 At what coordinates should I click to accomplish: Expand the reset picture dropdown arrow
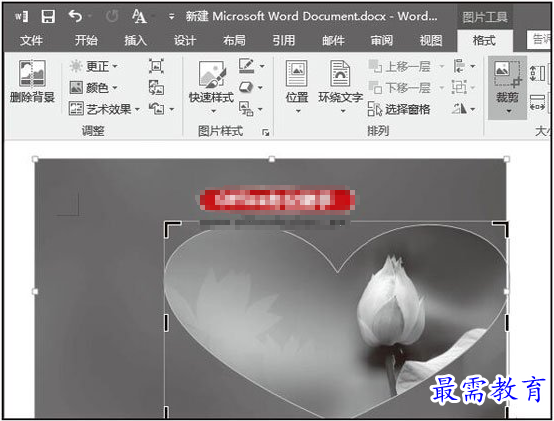point(172,109)
